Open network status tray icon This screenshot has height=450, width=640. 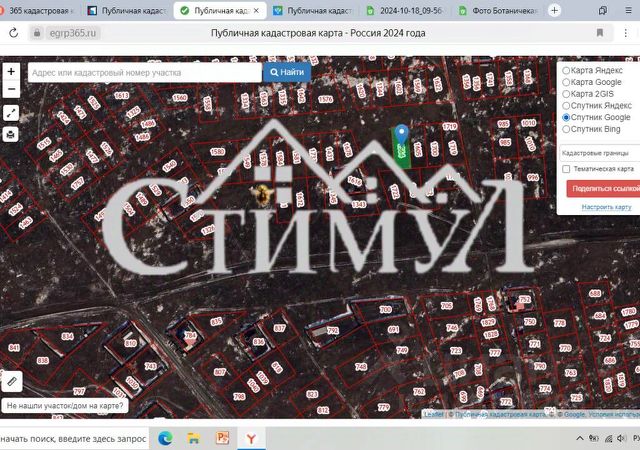(608, 439)
